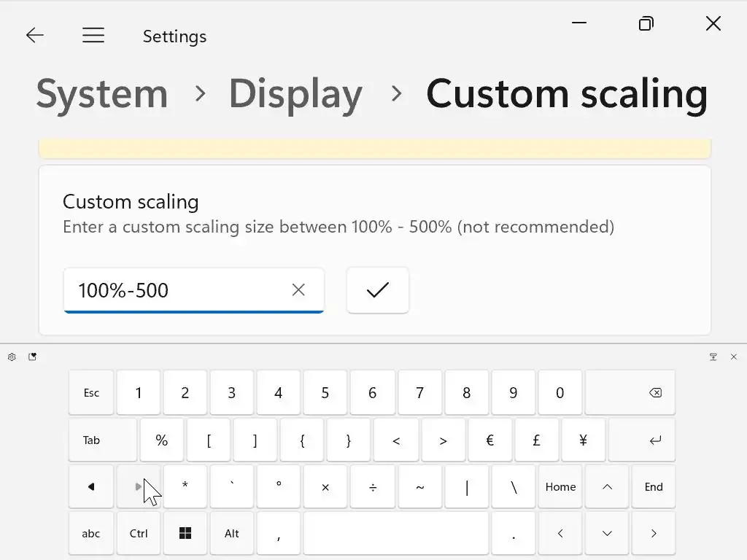Show previous symbols page with left triangle
The image size is (747, 560).
coord(91,487)
